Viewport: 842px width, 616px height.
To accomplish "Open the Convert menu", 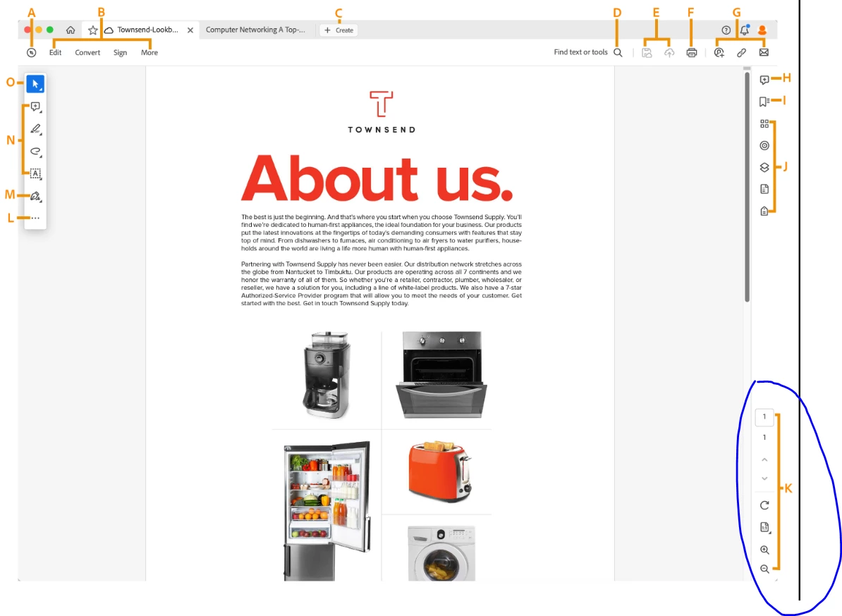I will (87, 53).
